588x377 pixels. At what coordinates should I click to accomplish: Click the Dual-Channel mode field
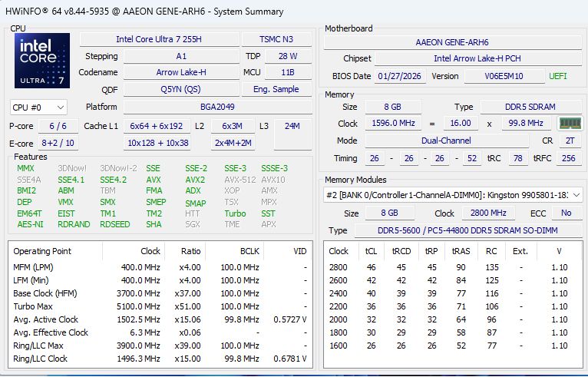tap(446, 141)
